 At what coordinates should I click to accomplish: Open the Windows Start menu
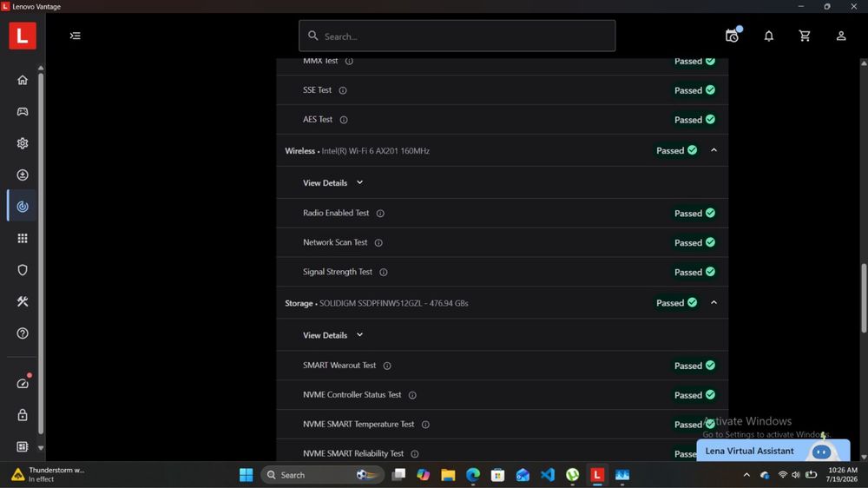247,475
